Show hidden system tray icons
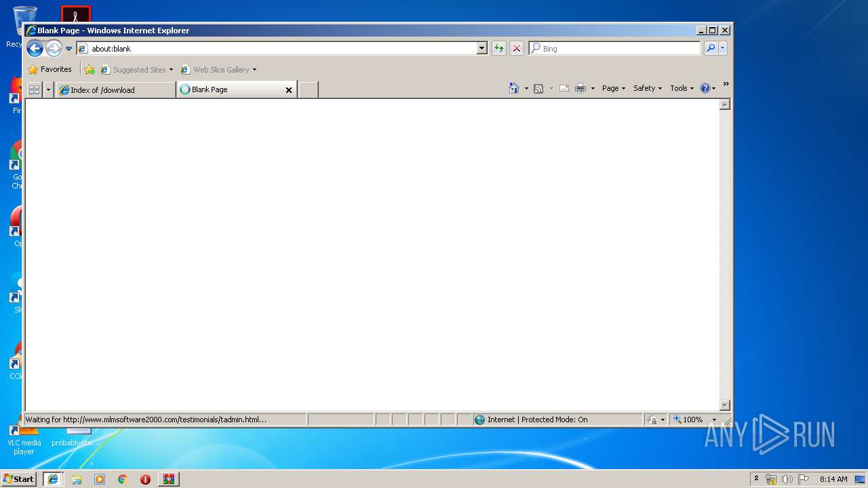The image size is (868, 488). click(x=756, y=479)
